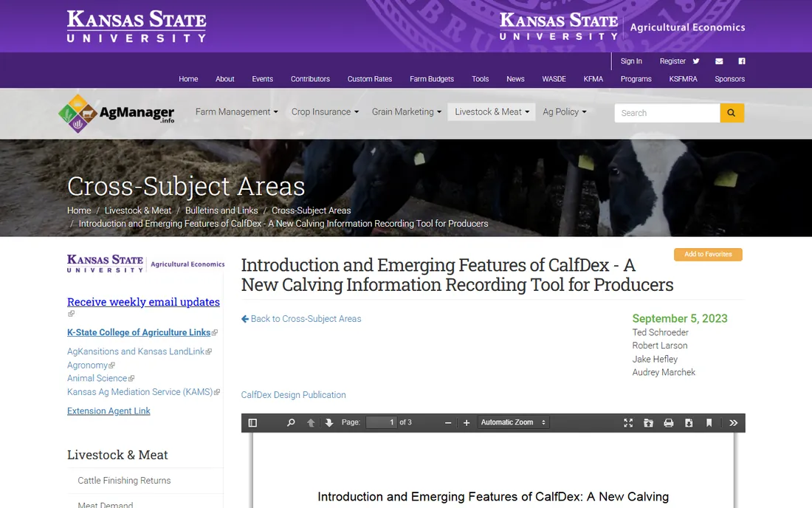Download the PDF document
This screenshot has height=508, width=812.
click(689, 422)
